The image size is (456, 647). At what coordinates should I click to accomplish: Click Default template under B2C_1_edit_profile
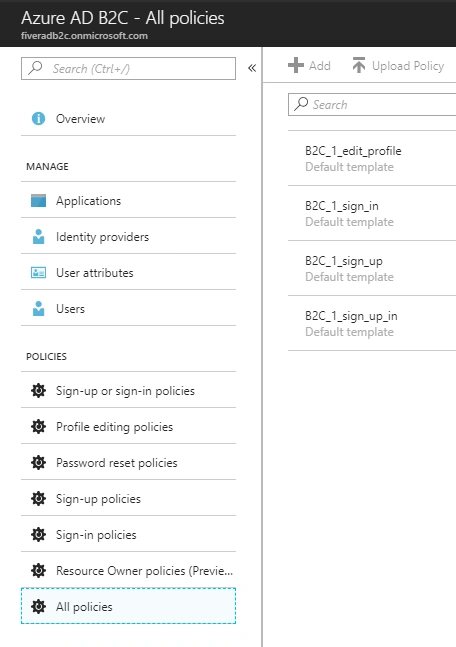coord(349,167)
